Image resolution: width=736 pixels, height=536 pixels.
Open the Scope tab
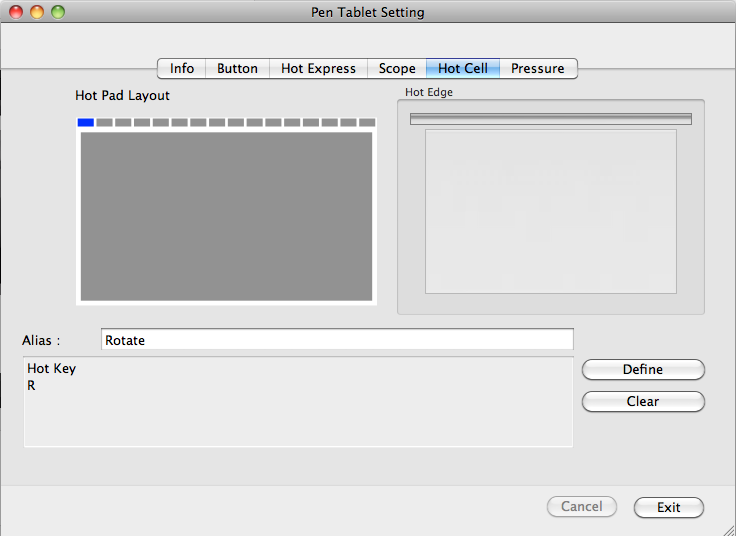(x=397, y=69)
